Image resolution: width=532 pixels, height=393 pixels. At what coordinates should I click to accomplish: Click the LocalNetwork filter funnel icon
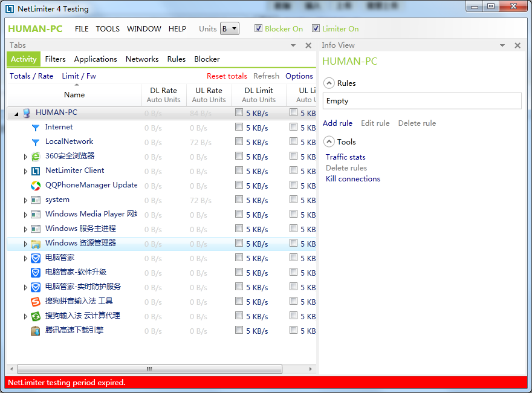coord(36,142)
